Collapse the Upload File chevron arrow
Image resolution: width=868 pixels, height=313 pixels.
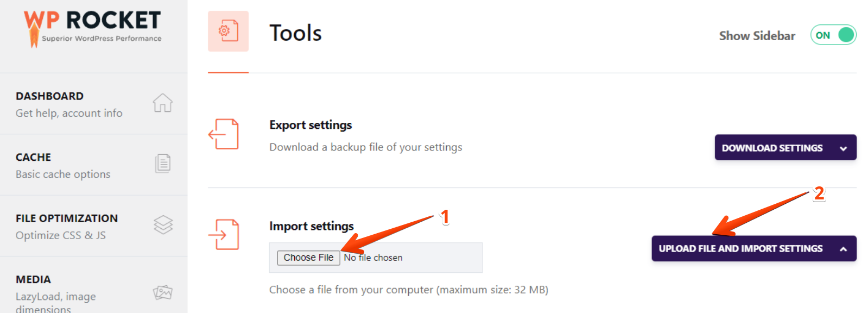843,249
